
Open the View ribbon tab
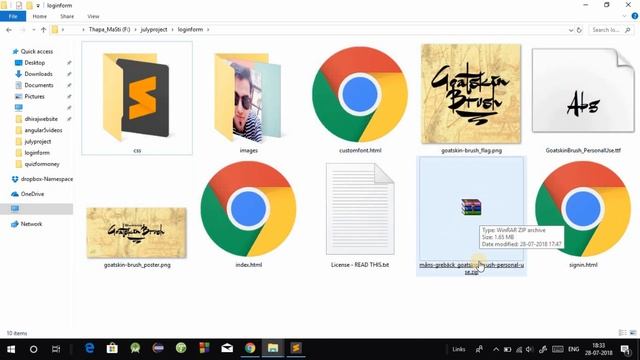tap(93, 16)
